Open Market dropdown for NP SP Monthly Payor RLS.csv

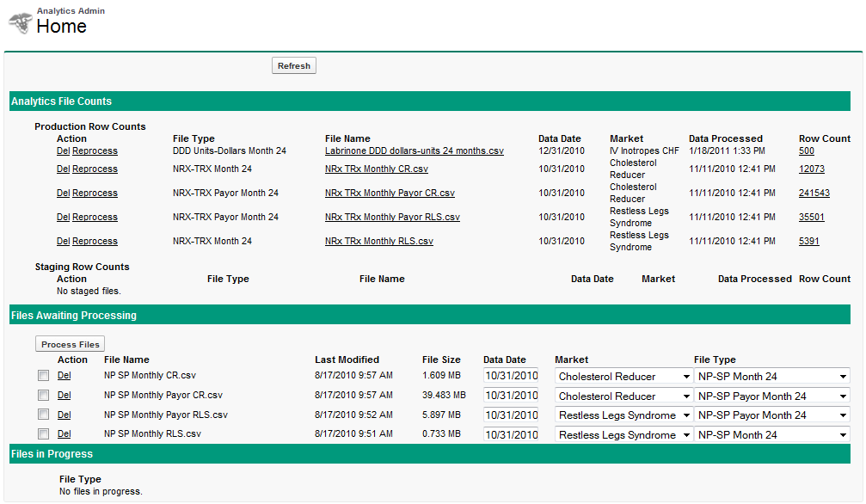(x=623, y=415)
